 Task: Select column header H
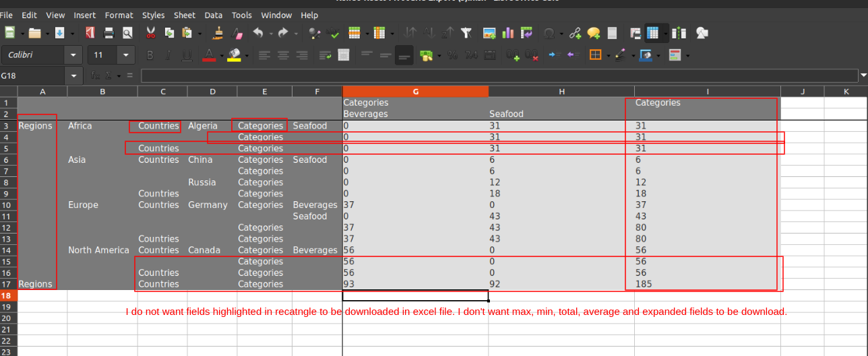561,92
